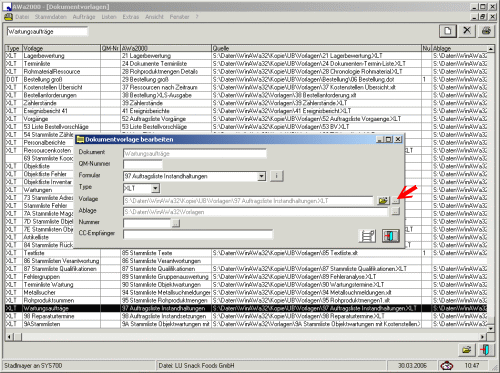Select the 87 Stammliste Qualifikationen Vorlage cell
The width and height of the screenshot is (500, 373).
coord(60,269)
